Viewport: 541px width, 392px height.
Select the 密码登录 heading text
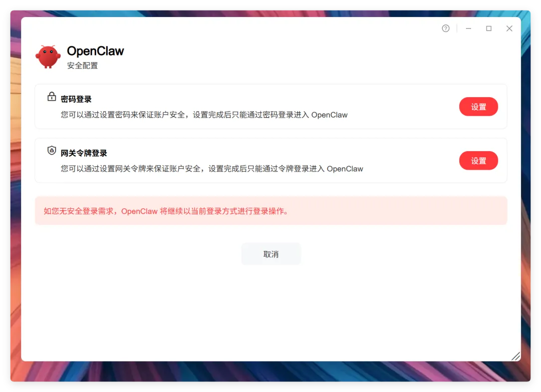tap(76, 99)
